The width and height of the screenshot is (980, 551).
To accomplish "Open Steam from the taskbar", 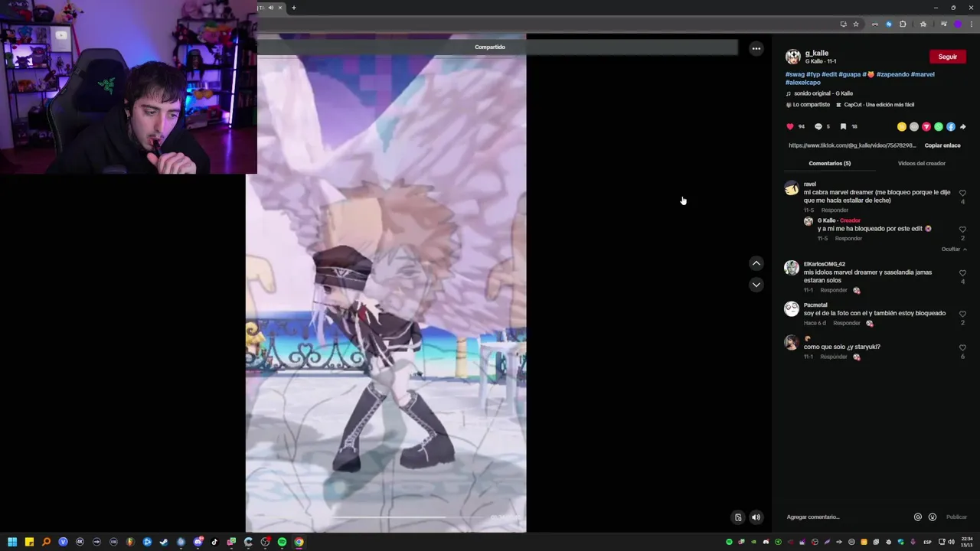I will [x=164, y=542].
